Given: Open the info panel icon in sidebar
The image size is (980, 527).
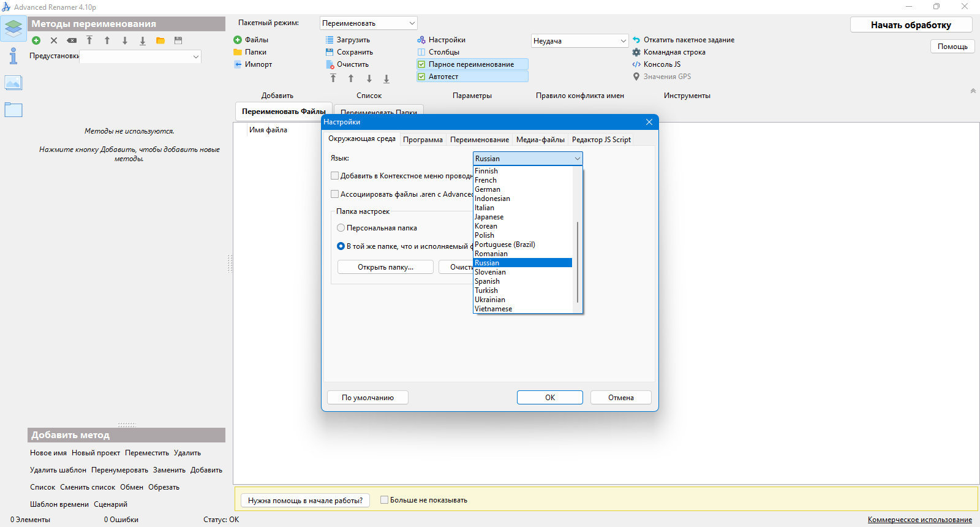Looking at the screenshot, I should (13, 56).
